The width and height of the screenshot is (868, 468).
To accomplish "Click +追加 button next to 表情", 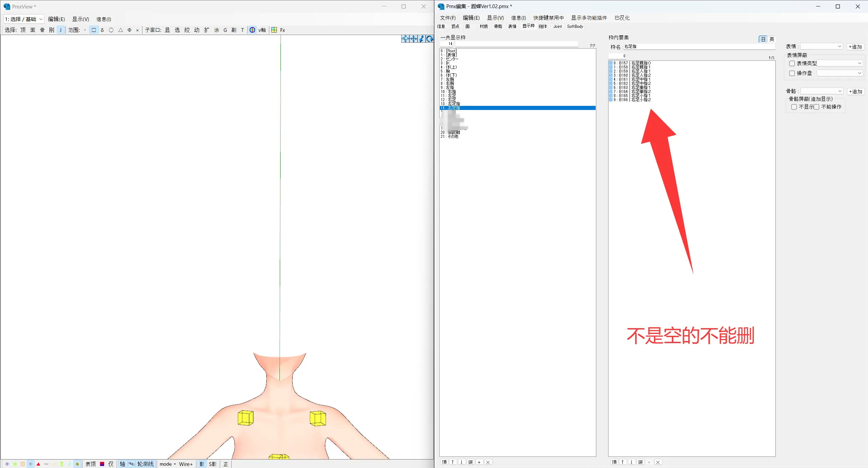I will [x=855, y=47].
